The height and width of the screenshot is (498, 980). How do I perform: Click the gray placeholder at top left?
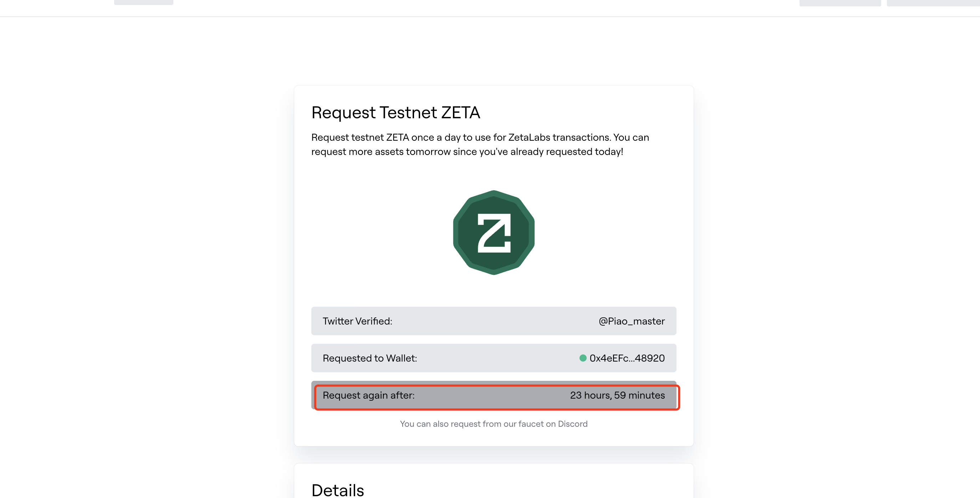click(143, 2)
